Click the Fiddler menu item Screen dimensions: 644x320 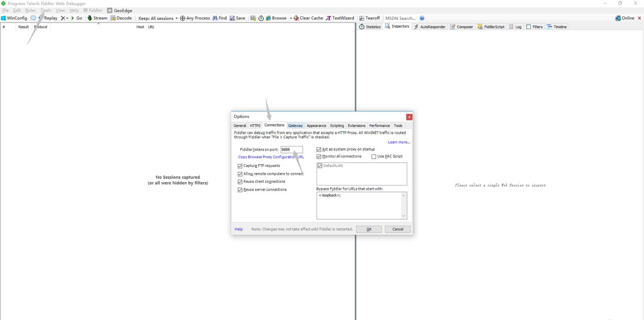click(x=93, y=10)
